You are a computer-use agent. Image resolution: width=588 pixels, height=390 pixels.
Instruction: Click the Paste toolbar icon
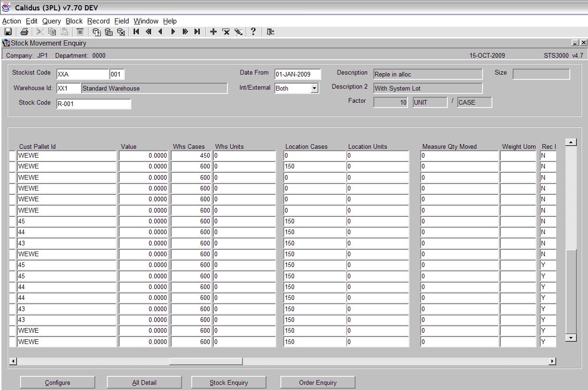click(64, 32)
